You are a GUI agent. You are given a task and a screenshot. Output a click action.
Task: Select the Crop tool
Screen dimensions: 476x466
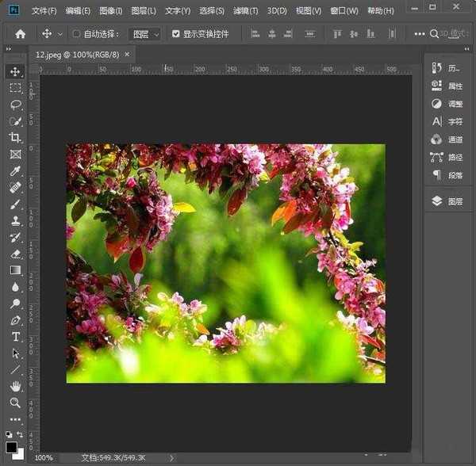15,138
